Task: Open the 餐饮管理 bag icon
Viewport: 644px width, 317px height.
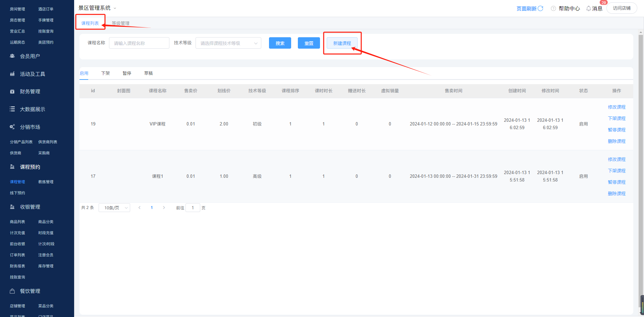Action: click(x=12, y=291)
